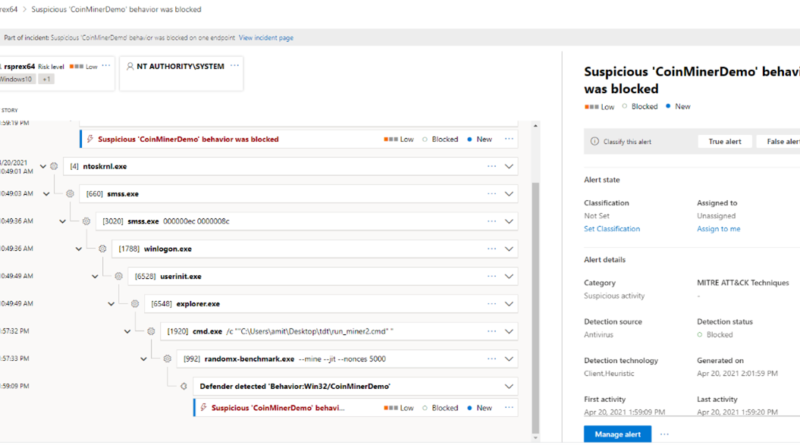Click the Classify this alert info icon
The width and height of the screenshot is (800, 445).
(x=594, y=141)
